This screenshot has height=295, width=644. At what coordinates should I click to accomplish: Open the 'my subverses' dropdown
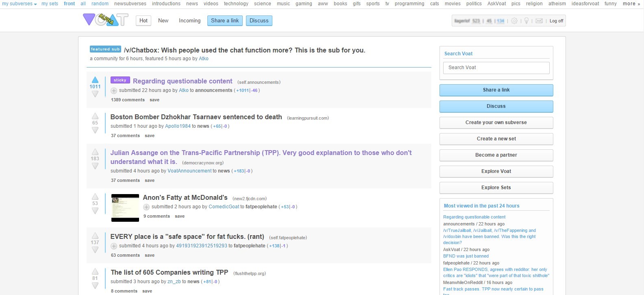(20, 4)
